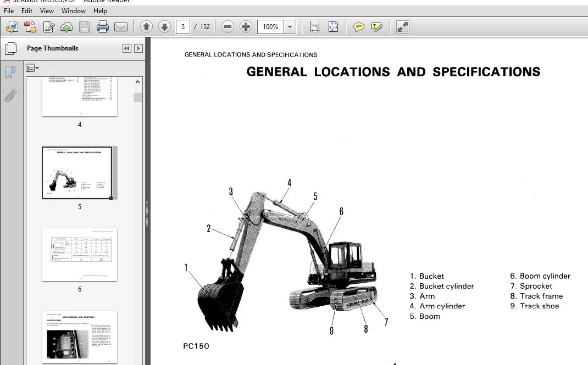Click the legend text '7. Sprocket'
The image size is (588, 365).
531,287
